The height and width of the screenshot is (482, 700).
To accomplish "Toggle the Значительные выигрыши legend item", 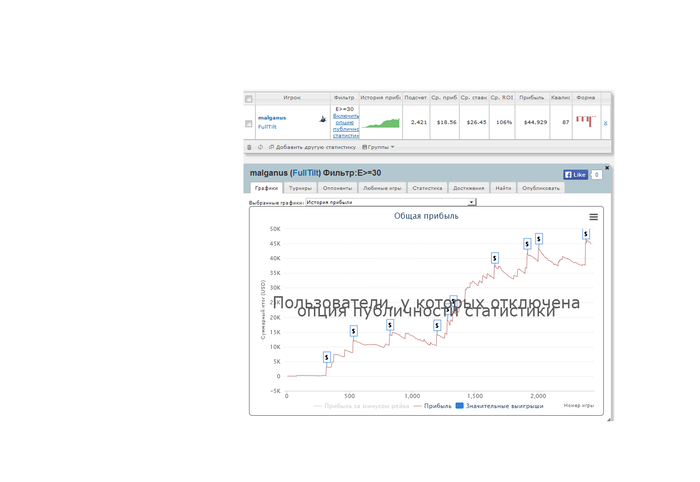I will tap(500, 406).
